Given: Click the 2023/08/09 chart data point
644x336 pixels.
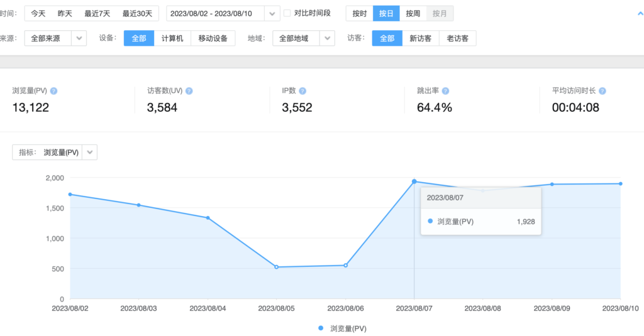Looking at the screenshot, I should pos(552,184).
